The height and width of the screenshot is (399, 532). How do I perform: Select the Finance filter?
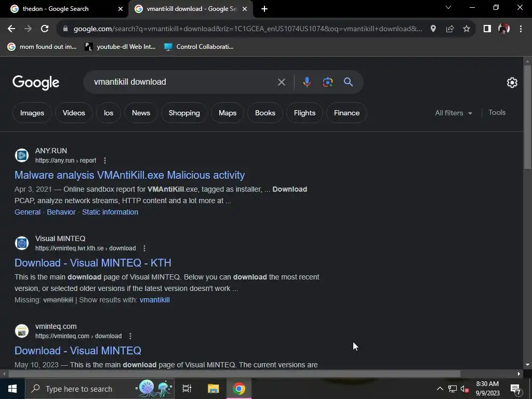(x=347, y=113)
